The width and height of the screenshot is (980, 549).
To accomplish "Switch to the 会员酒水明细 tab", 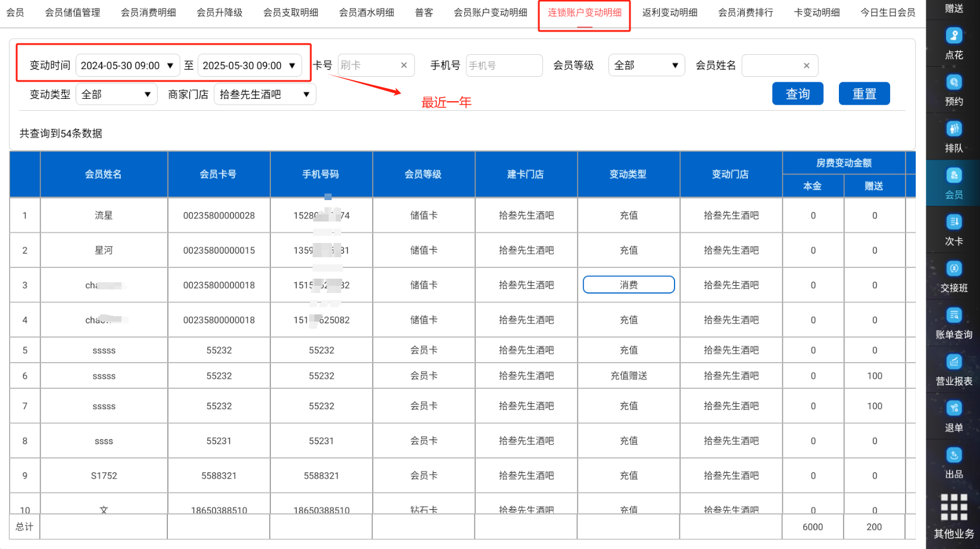I will pos(367,13).
